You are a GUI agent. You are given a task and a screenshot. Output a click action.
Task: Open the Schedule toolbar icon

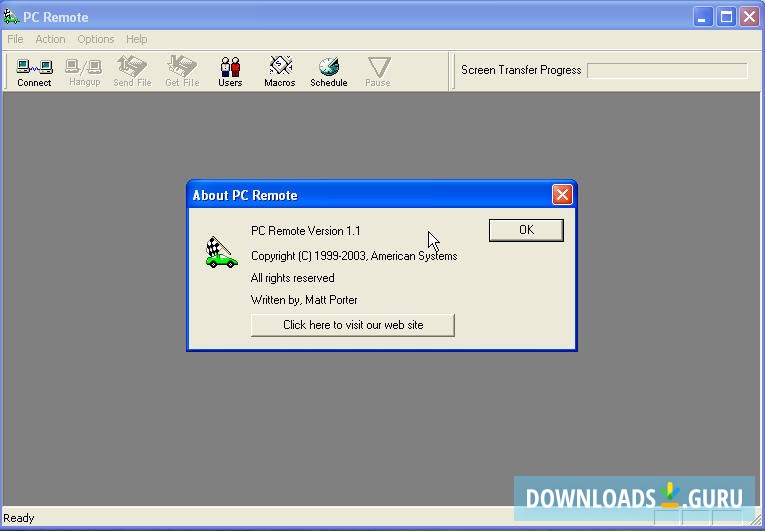click(x=329, y=72)
